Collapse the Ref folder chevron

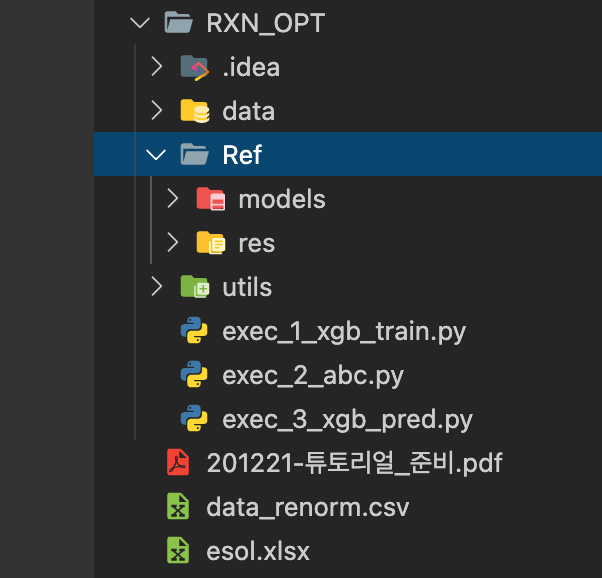(x=156, y=155)
